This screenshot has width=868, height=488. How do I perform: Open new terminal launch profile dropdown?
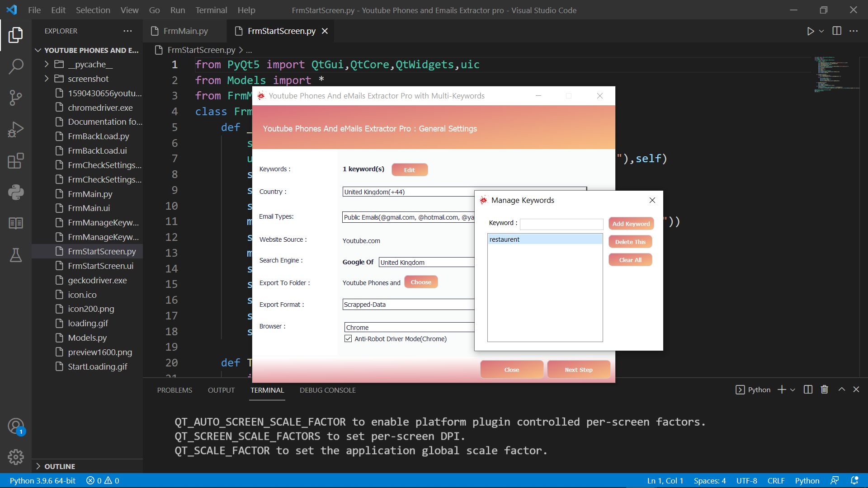[793, 389]
